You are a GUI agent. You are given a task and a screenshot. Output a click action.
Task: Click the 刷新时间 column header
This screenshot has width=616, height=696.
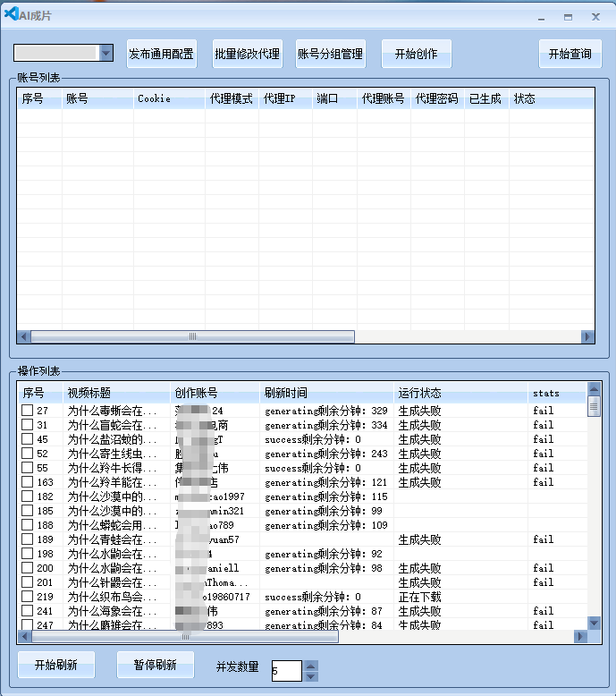point(326,393)
